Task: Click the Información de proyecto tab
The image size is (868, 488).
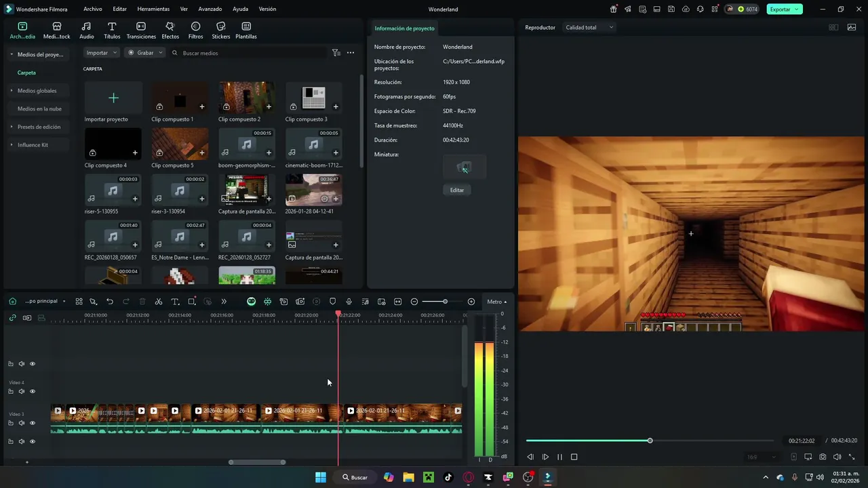Action: click(x=404, y=28)
